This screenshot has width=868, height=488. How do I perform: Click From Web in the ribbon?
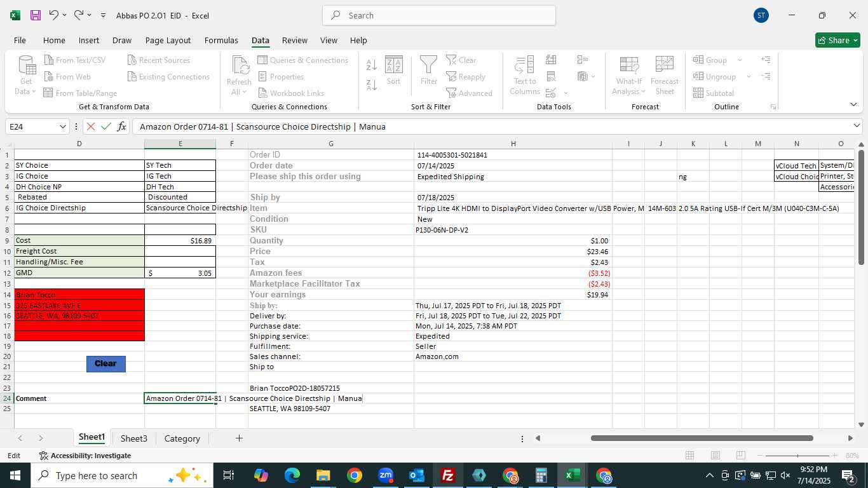point(67,77)
